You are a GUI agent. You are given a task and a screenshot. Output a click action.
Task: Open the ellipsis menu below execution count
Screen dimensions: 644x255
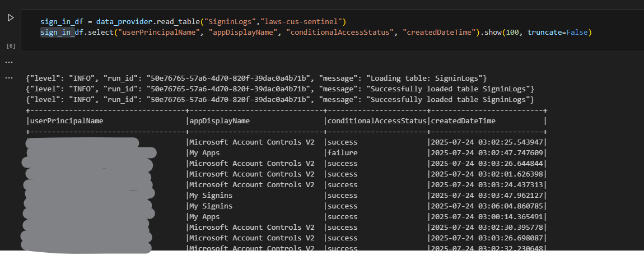coord(8,61)
